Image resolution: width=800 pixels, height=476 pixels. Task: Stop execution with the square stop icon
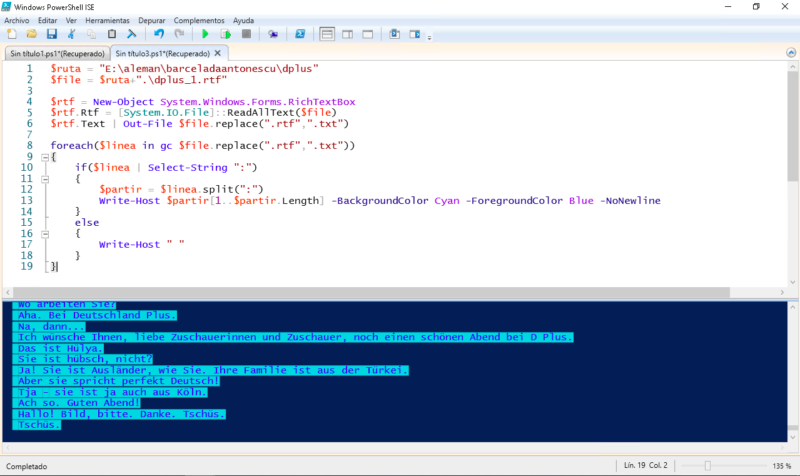click(246, 34)
